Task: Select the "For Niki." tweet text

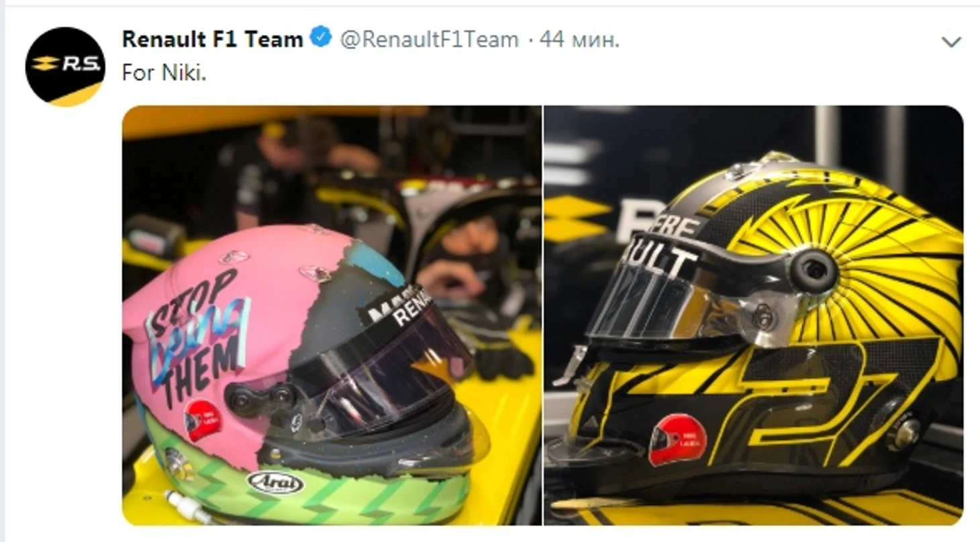Action: 164,73
